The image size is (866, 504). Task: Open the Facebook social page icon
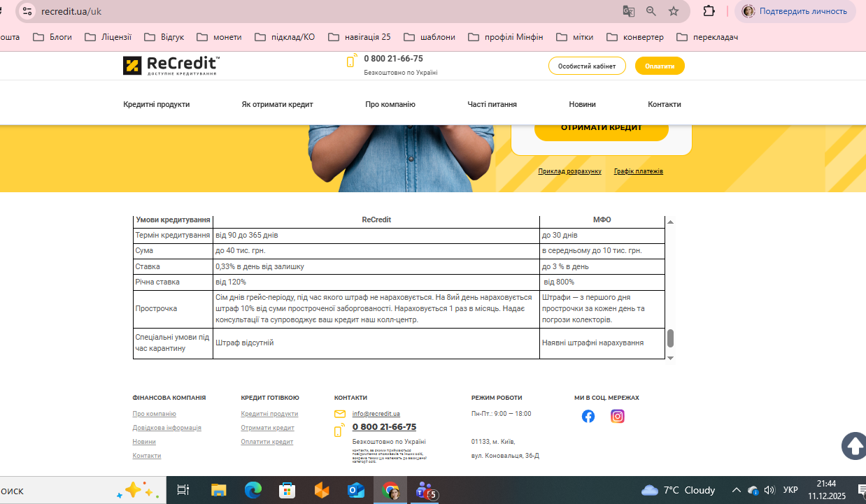(x=588, y=417)
